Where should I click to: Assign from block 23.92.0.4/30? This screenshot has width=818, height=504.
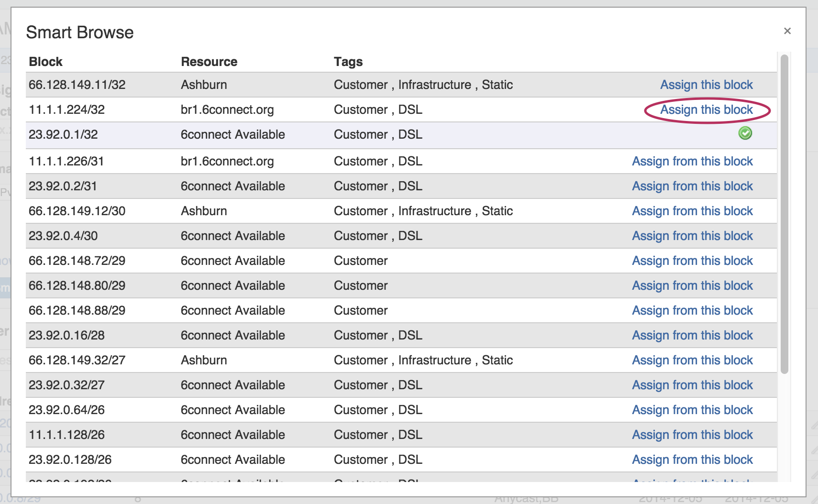tap(692, 236)
